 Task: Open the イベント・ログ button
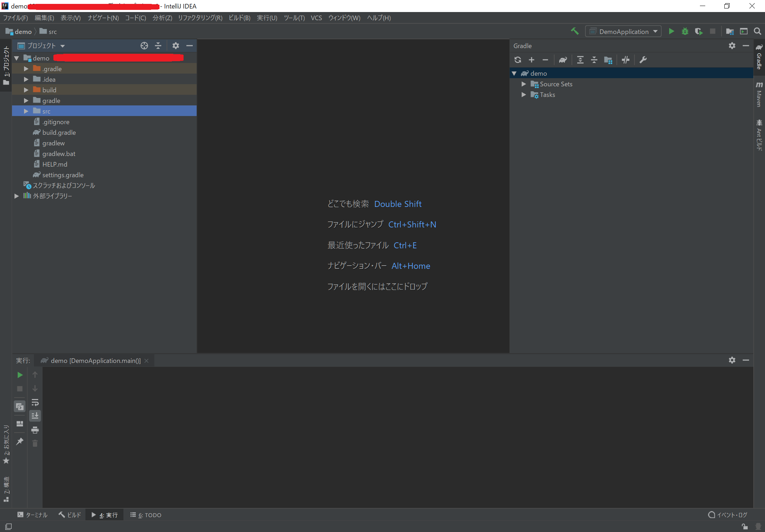pos(728,515)
